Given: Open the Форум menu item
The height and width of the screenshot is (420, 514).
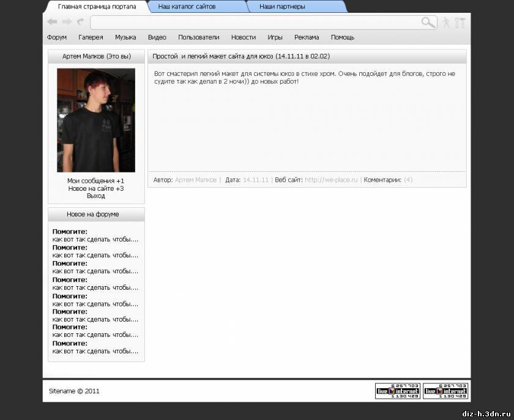Looking at the screenshot, I should point(57,37).
